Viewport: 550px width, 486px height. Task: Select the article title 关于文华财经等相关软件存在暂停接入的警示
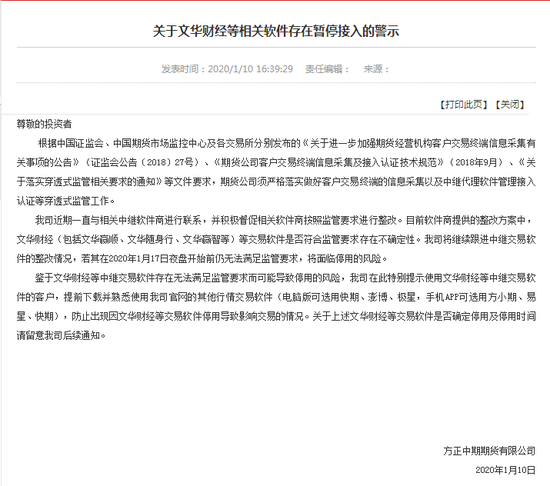[276, 31]
